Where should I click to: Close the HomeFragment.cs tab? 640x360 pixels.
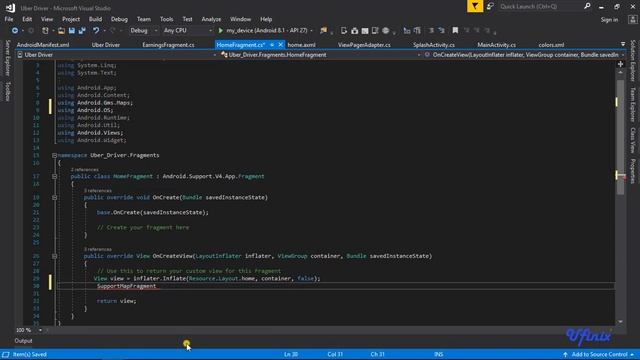click(x=280, y=45)
